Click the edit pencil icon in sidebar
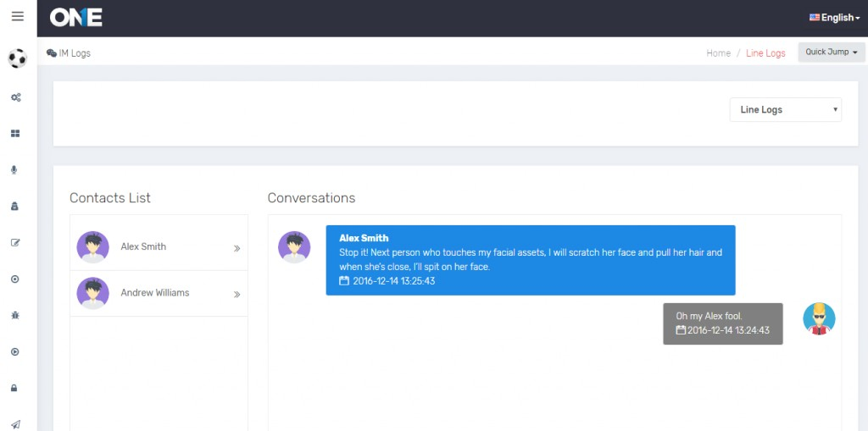The image size is (868, 431). [14, 243]
